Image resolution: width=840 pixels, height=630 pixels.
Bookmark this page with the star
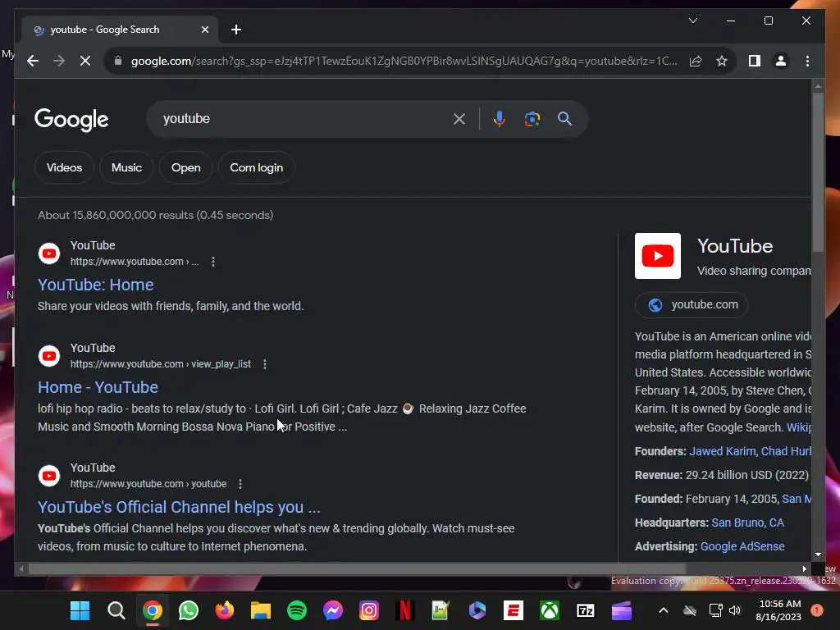coord(722,61)
